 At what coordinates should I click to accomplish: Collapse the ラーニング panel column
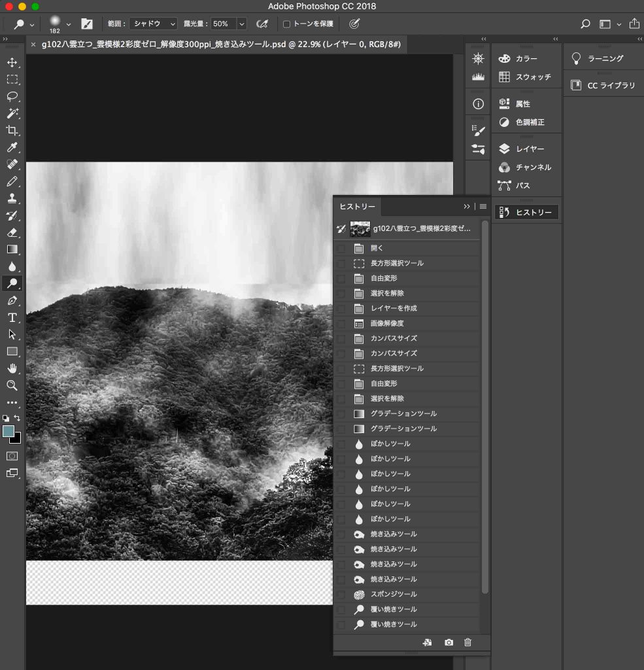click(639, 39)
